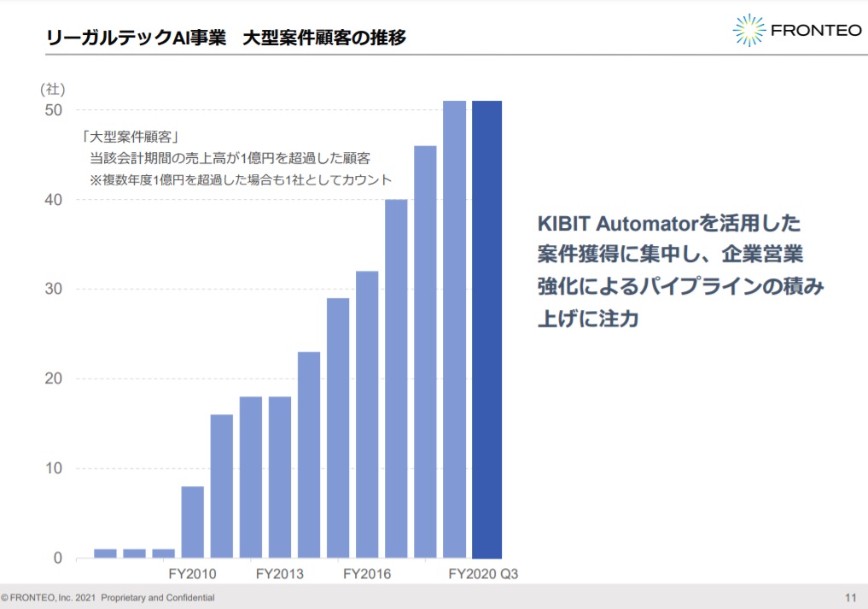
Task: Click the FY2020 Q3 axis label
Action: point(483,573)
